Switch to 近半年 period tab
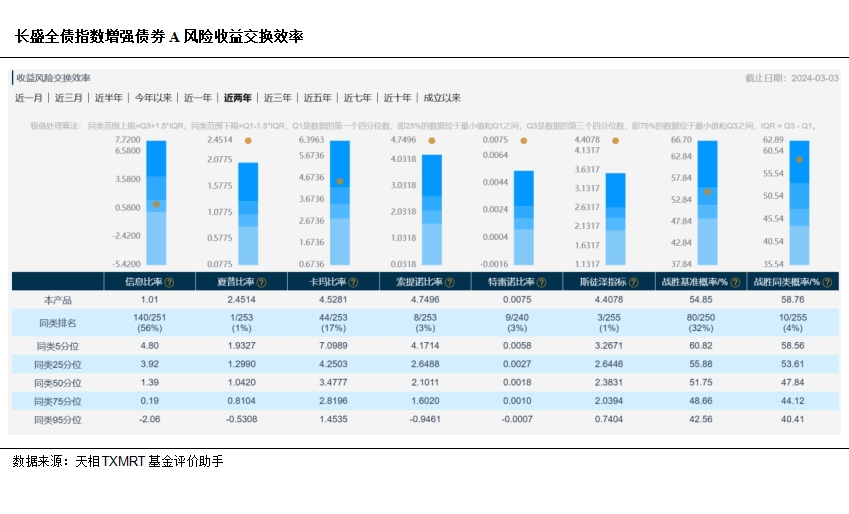The height and width of the screenshot is (514, 849). (109, 98)
